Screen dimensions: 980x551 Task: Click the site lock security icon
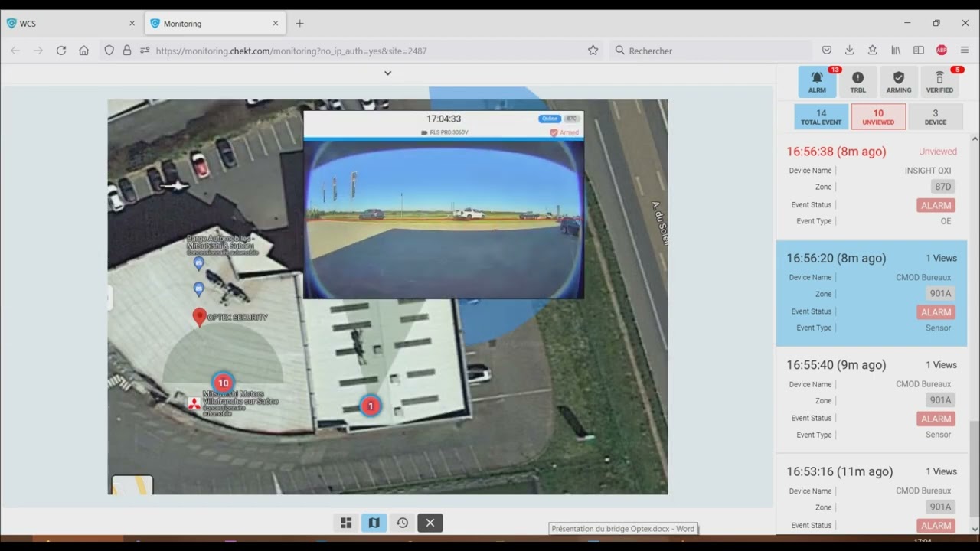127,51
